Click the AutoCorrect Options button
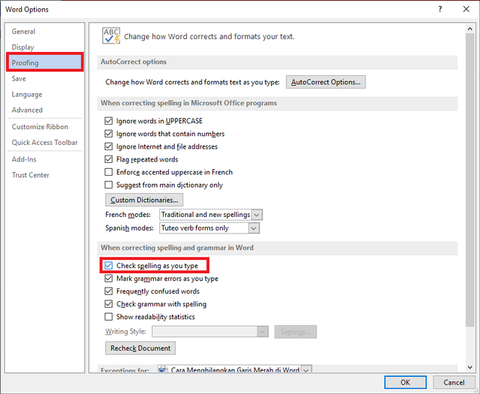Image resolution: width=480 pixels, height=394 pixels. tap(326, 82)
